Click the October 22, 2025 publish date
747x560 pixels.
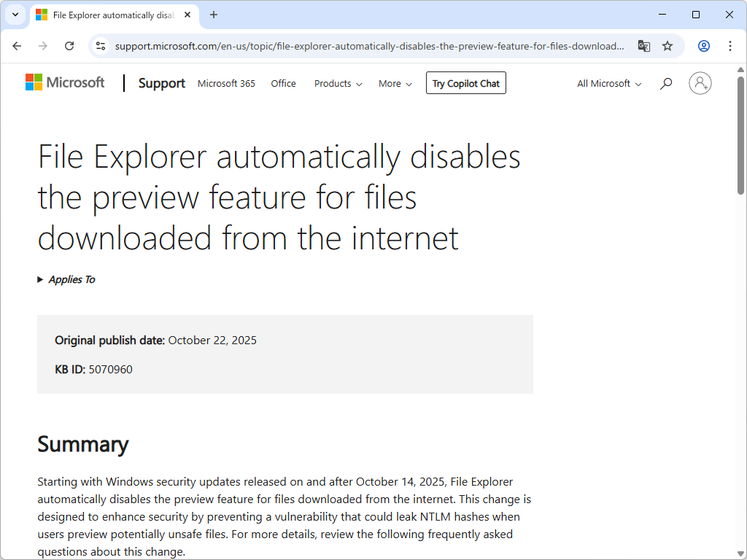click(x=212, y=341)
